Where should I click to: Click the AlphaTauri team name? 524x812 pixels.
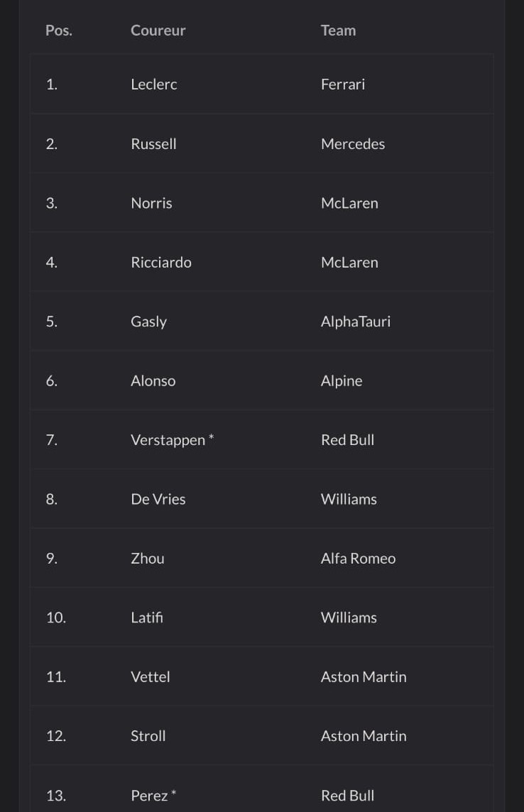click(356, 322)
